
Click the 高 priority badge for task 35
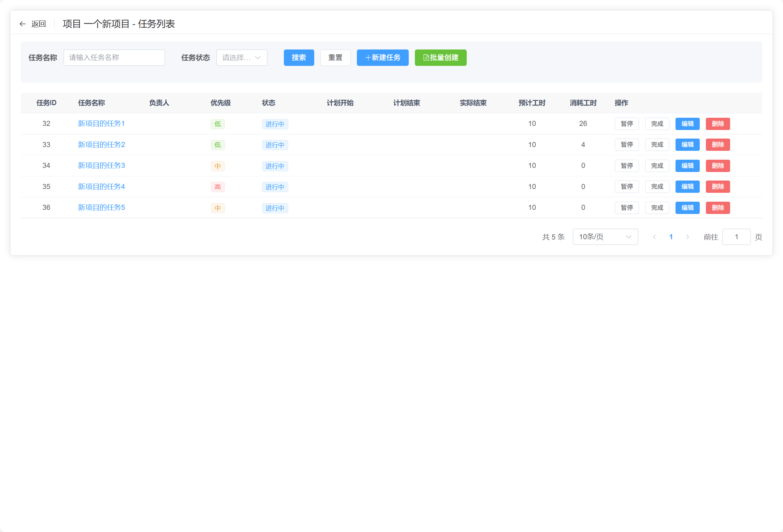218,187
